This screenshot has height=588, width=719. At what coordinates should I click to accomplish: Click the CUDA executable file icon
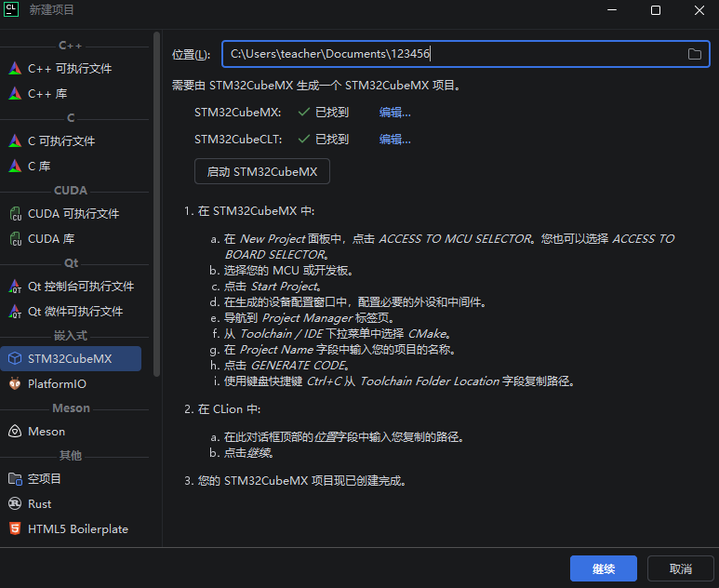click(15, 214)
